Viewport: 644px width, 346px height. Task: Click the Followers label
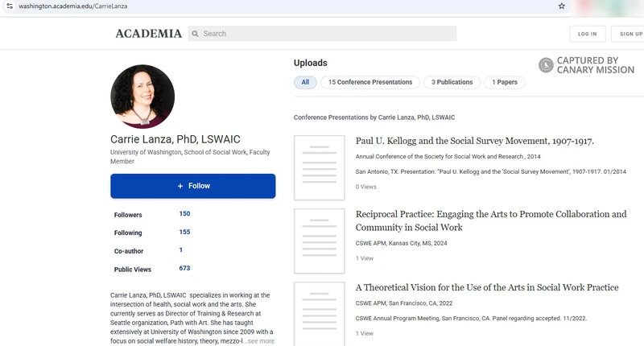click(128, 215)
